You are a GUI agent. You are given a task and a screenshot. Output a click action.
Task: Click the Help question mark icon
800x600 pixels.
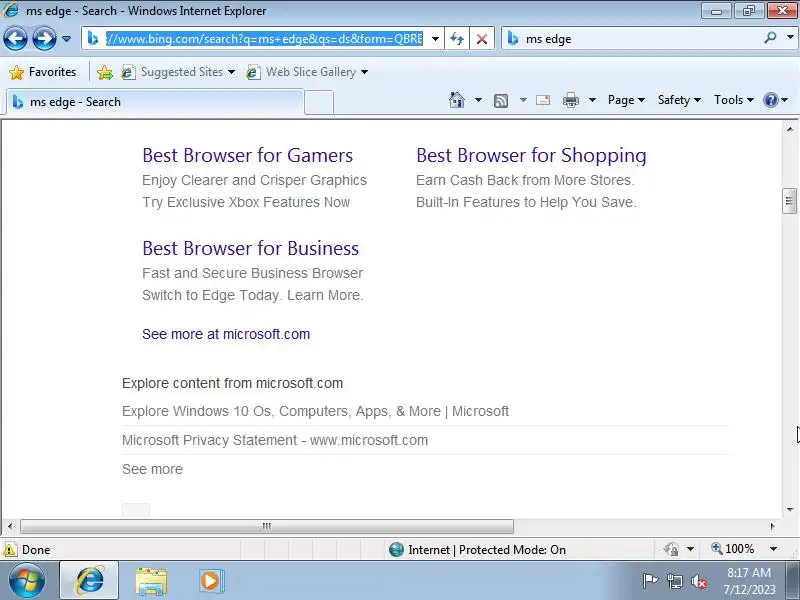click(x=770, y=100)
